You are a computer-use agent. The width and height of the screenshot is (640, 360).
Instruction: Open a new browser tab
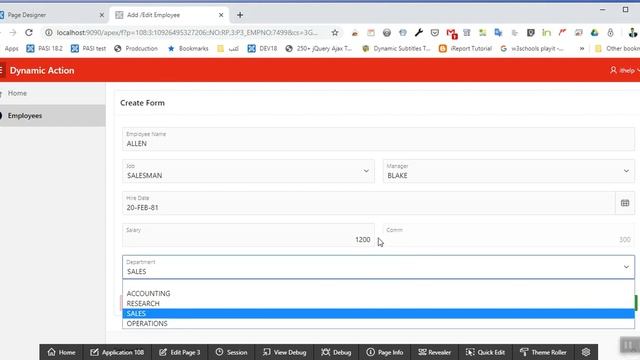[240, 15]
